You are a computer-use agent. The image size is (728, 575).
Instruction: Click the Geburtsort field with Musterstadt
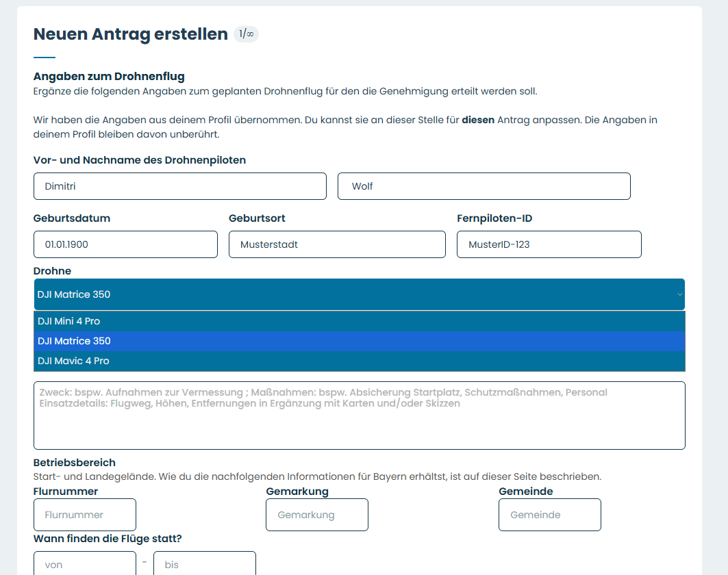click(337, 244)
